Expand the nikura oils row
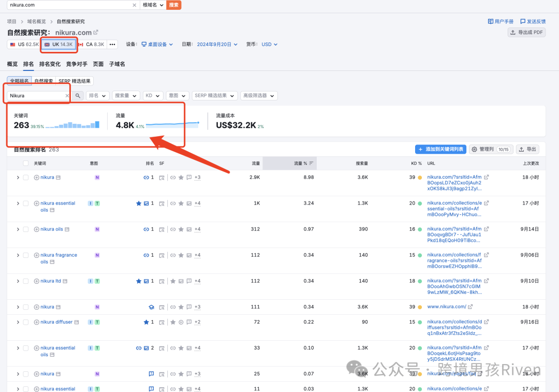 pyautogui.click(x=18, y=229)
